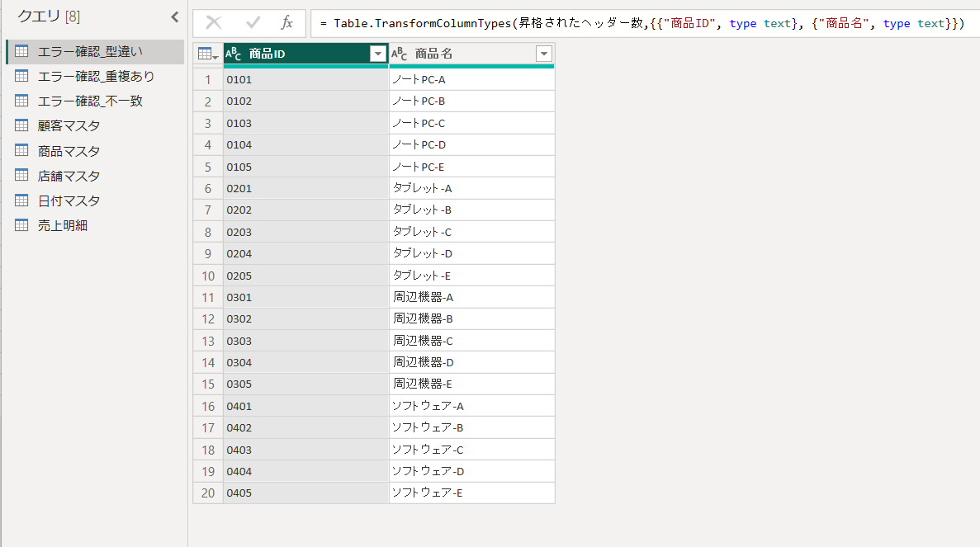Select cell with 商品ID 0105
The width and height of the screenshot is (980, 547).
[x=305, y=167]
